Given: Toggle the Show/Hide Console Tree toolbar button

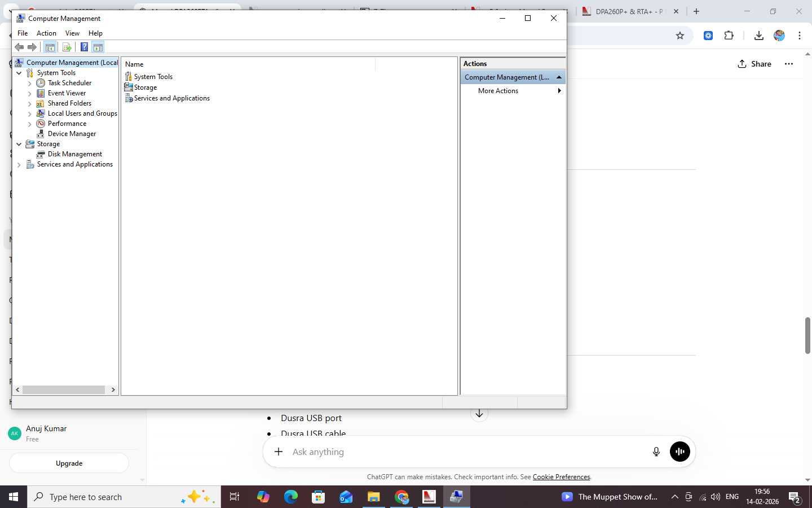Looking at the screenshot, I should coord(50,47).
